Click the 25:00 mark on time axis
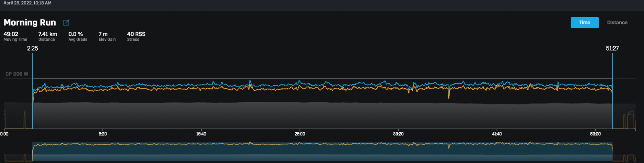The height and width of the screenshot is (163, 644). click(300, 134)
